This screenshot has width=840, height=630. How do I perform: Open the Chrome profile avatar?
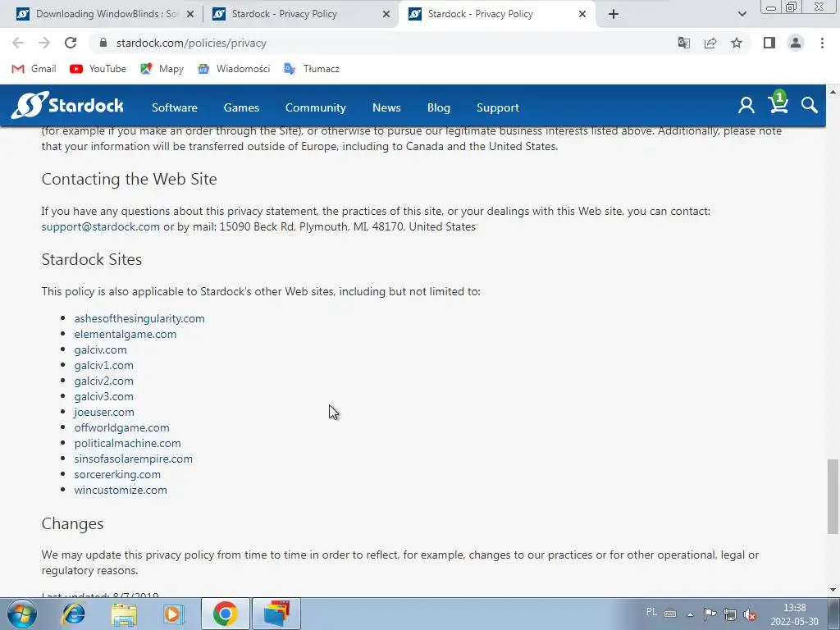point(796,43)
